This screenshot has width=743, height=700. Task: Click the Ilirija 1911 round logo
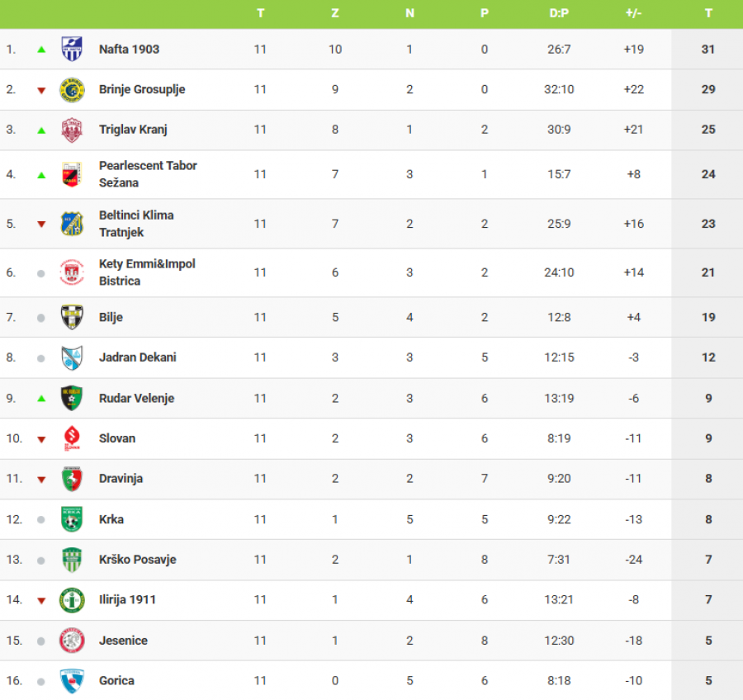pos(72,599)
